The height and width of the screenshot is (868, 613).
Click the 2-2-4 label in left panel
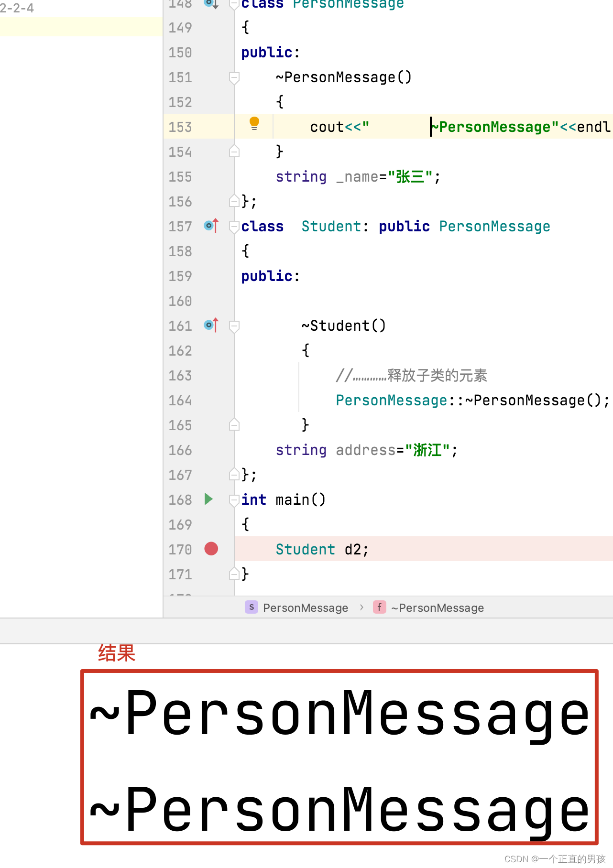pyautogui.click(x=17, y=8)
